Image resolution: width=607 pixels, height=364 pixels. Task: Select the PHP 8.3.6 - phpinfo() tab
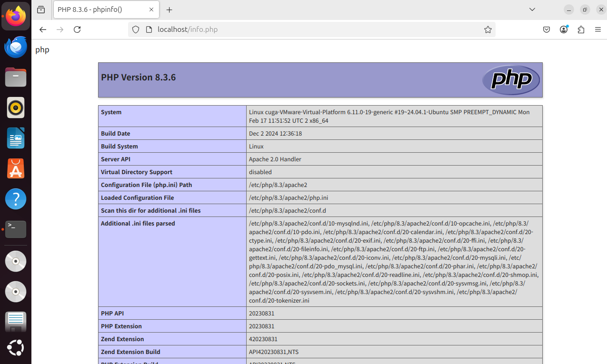click(106, 10)
